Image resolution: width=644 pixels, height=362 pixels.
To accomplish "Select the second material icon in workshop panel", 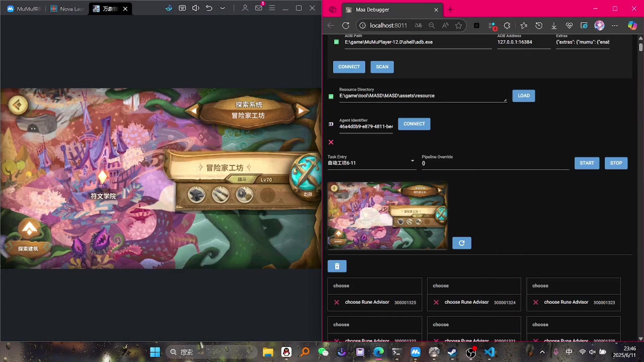I will click(220, 194).
